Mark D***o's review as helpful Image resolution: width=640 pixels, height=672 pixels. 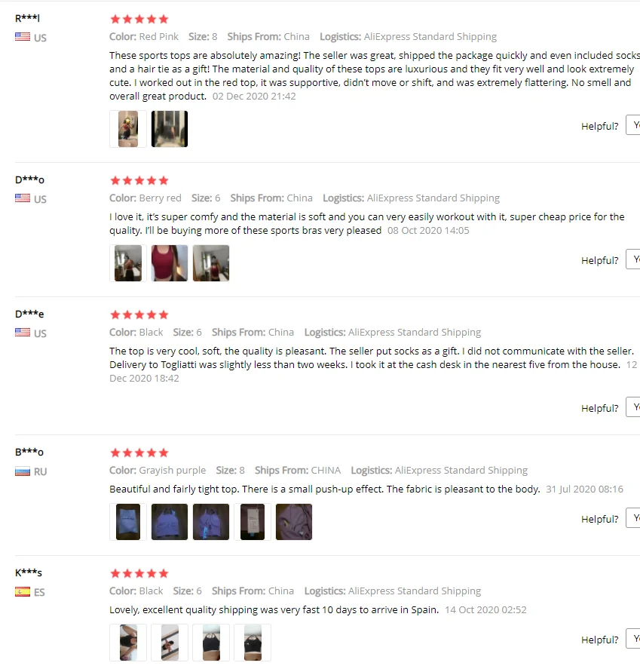(x=633, y=259)
